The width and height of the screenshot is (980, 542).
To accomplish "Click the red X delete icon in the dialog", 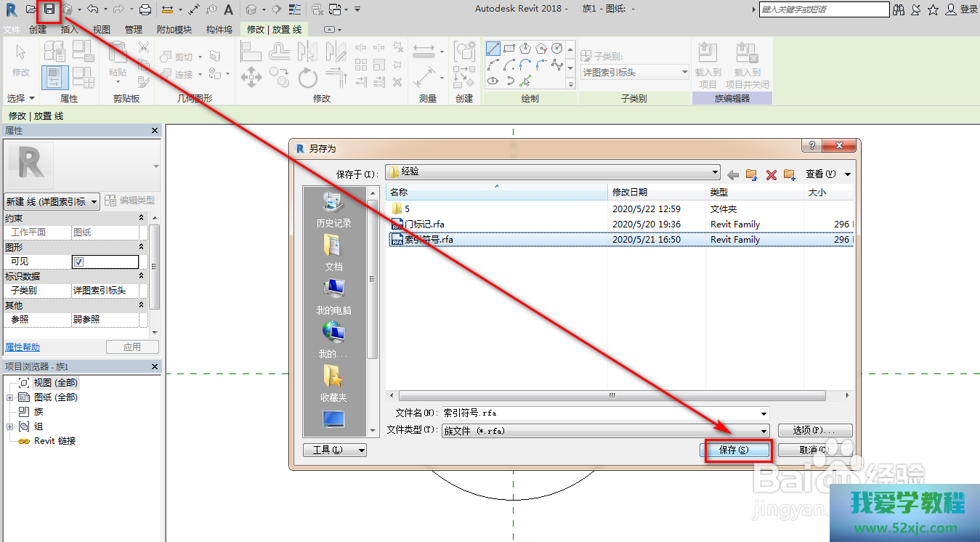I will (771, 174).
